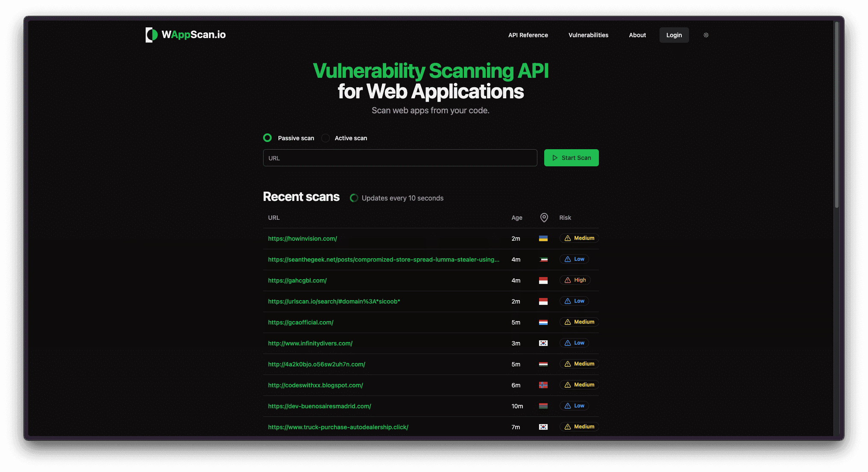Click the spinning update indicator icon
868x472 pixels.
(x=353, y=198)
